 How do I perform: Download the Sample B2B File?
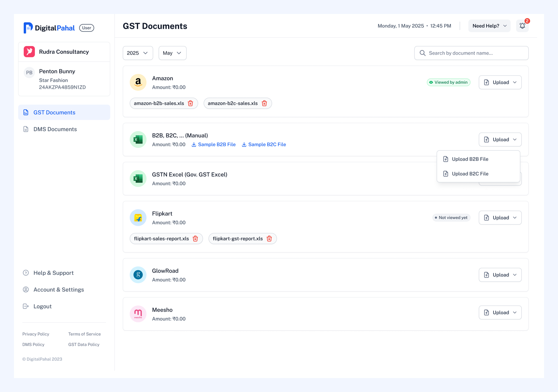[213, 144]
